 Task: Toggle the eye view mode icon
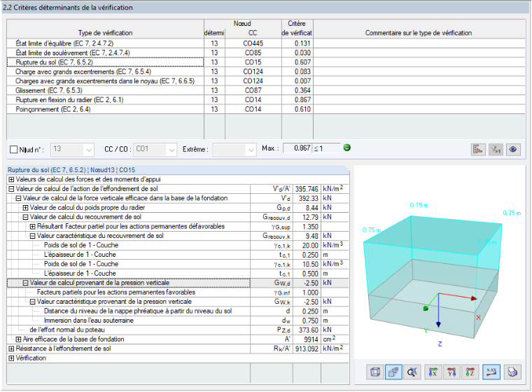click(513, 149)
